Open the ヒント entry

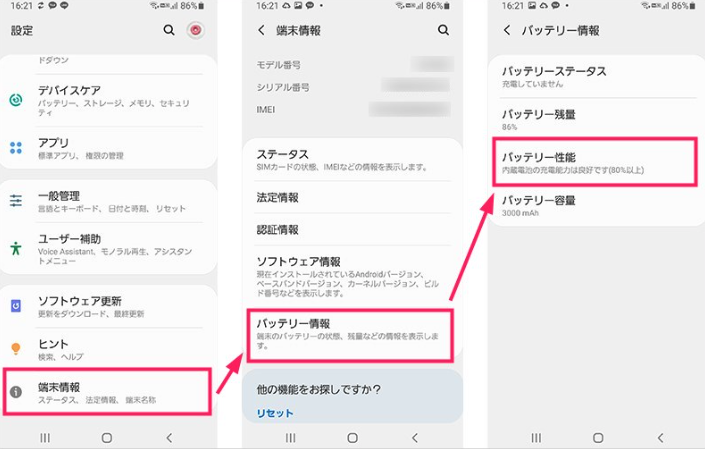click(108, 349)
